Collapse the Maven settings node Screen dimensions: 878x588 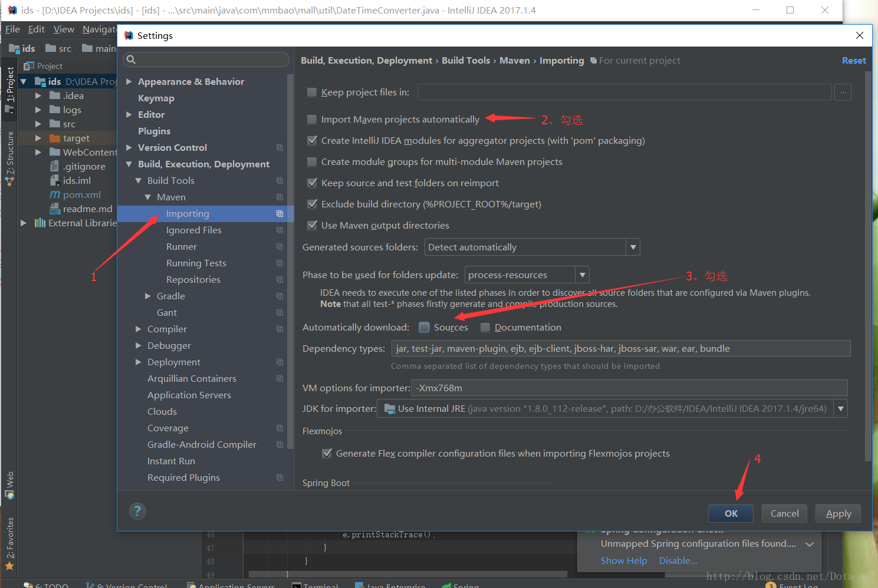point(148,197)
